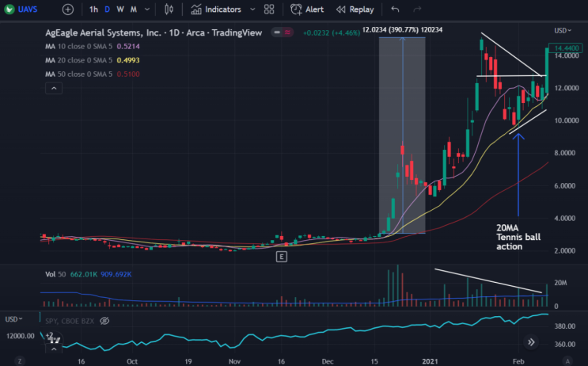Toggle SPY comparison visibility eye icon

104,321
